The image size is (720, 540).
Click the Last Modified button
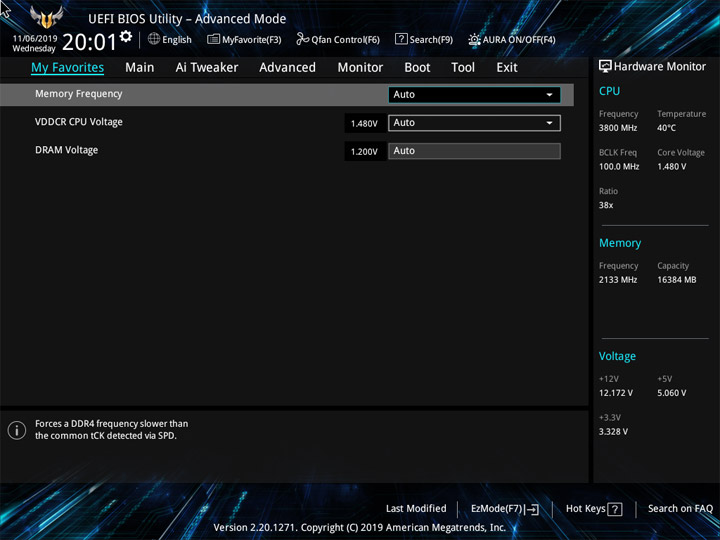(x=416, y=509)
